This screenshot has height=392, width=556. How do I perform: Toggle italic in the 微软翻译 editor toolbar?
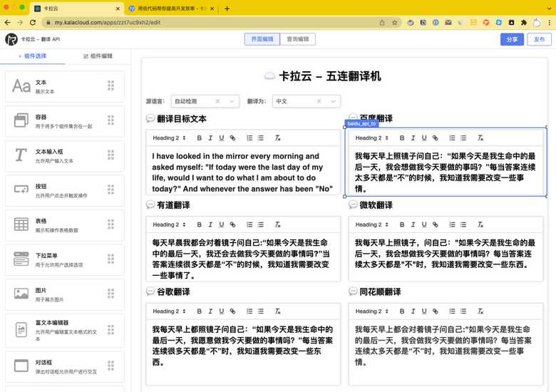413,225
